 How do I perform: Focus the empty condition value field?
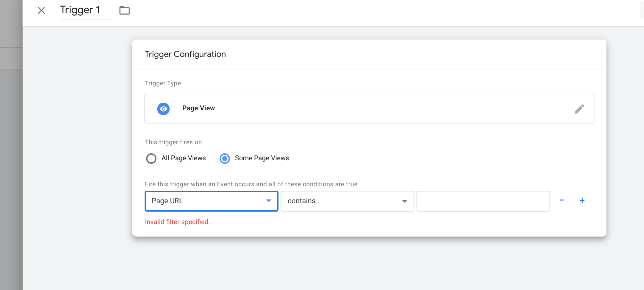click(x=483, y=201)
